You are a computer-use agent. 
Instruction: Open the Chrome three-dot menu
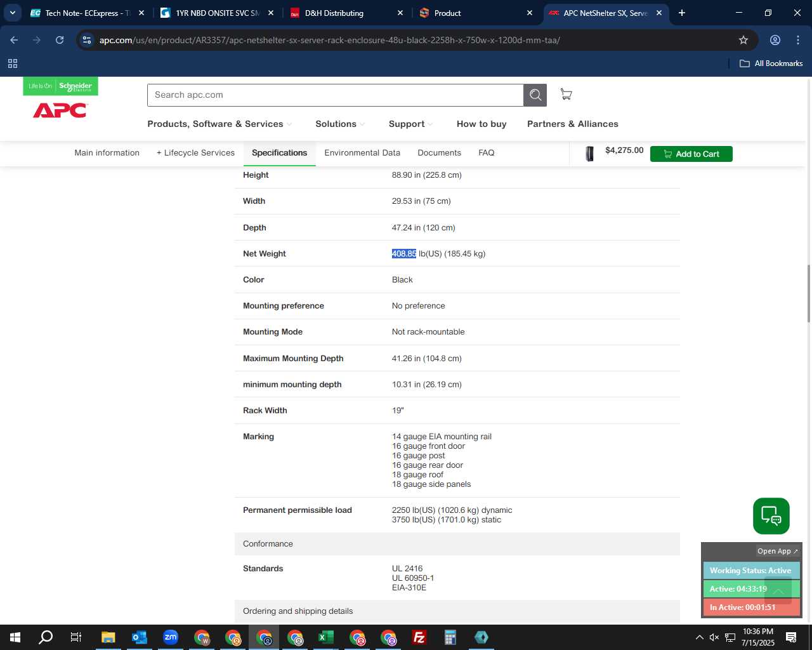click(798, 40)
